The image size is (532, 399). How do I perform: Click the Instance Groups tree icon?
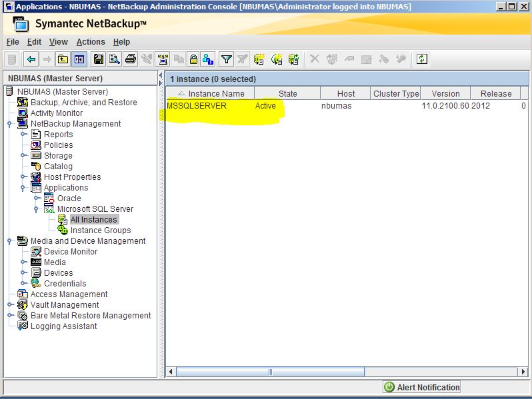(x=63, y=230)
